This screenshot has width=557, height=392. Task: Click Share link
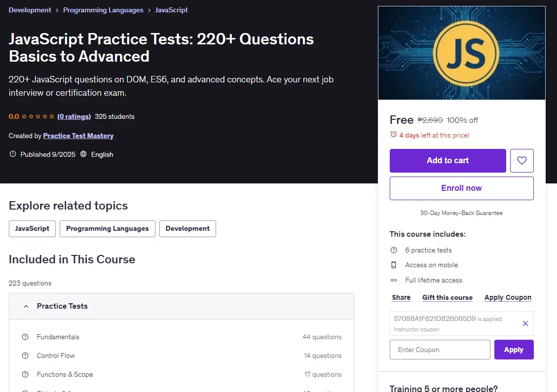pos(401,297)
